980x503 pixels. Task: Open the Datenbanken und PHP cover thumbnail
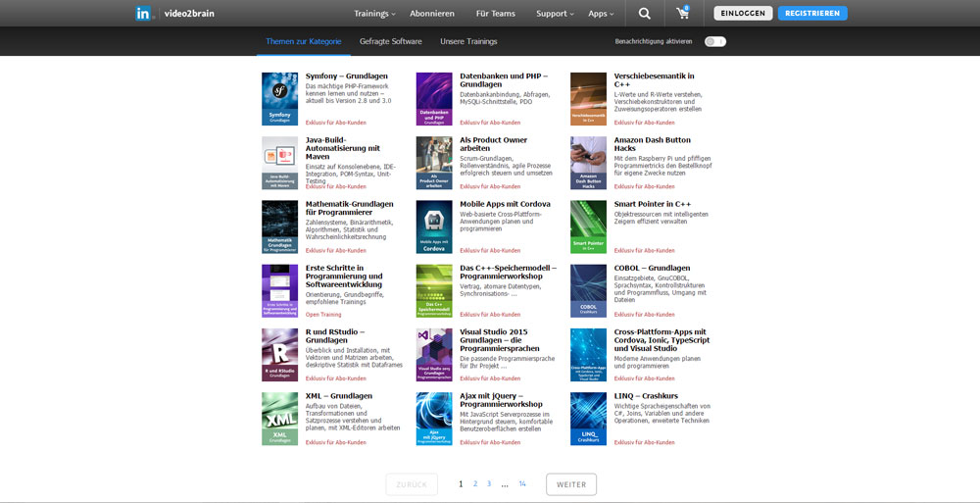point(434,99)
